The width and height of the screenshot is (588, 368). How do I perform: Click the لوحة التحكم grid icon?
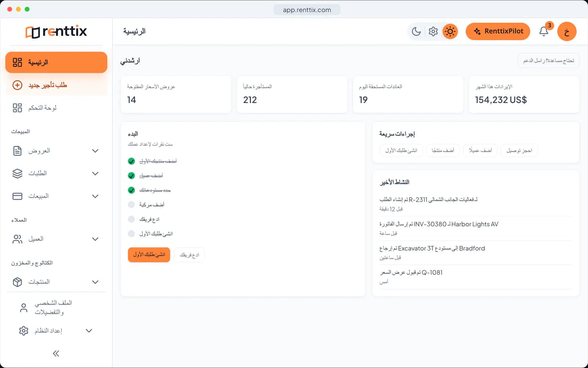tap(17, 108)
